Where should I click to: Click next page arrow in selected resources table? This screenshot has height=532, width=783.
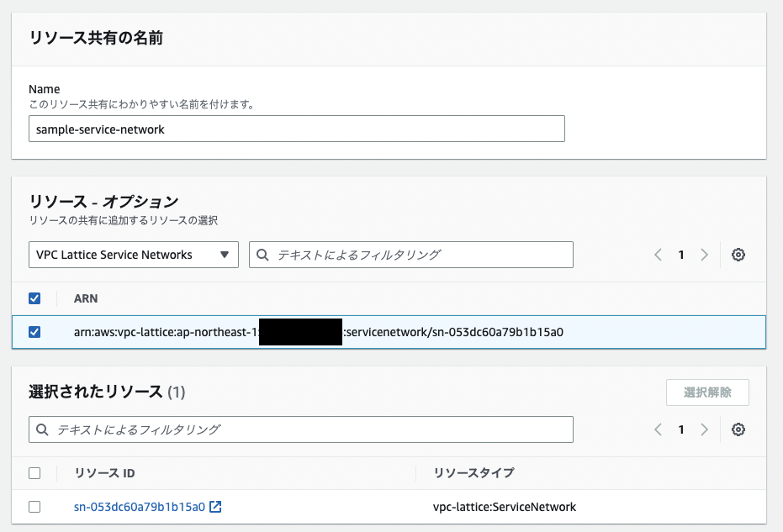pyautogui.click(x=705, y=429)
